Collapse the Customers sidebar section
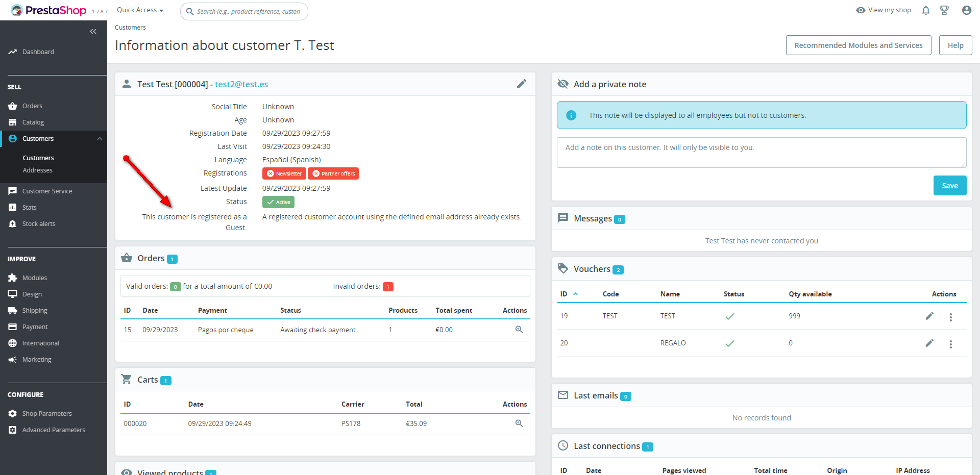Viewport: 980px width, 475px height. 100,139
